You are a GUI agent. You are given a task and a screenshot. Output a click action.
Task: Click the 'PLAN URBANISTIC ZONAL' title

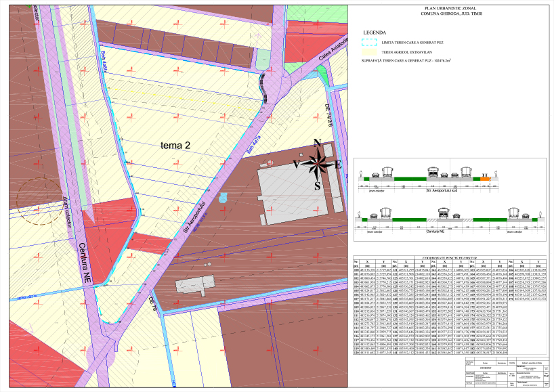click(x=451, y=7)
